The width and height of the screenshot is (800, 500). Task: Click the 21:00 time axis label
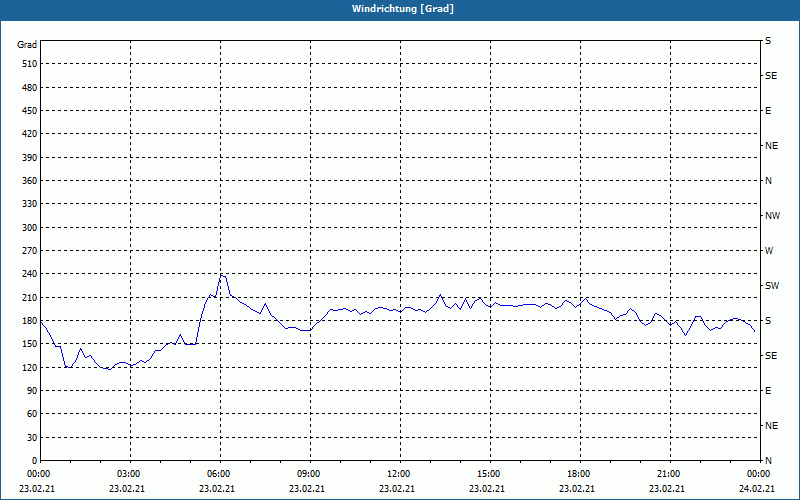pyautogui.click(x=668, y=474)
